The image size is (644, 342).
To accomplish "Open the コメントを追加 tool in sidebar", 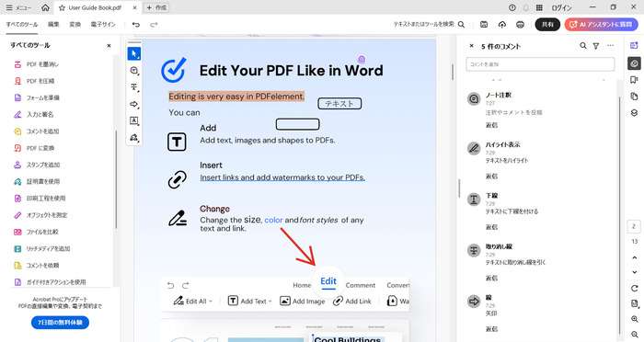I will pos(37,131).
